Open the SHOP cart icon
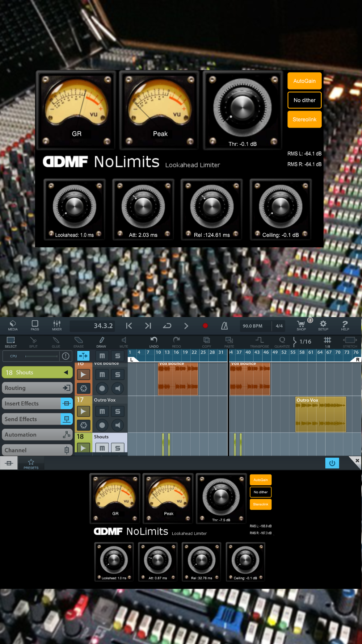 [x=301, y=325]
